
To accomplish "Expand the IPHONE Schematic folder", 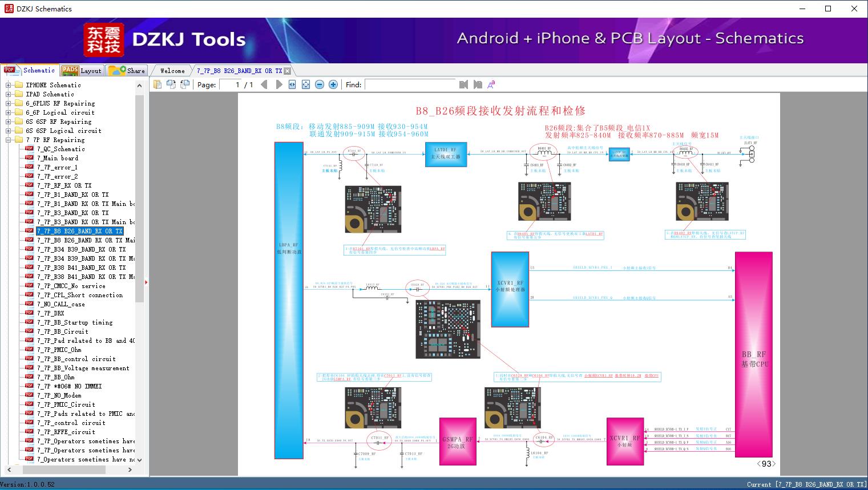I will [9, 85].
